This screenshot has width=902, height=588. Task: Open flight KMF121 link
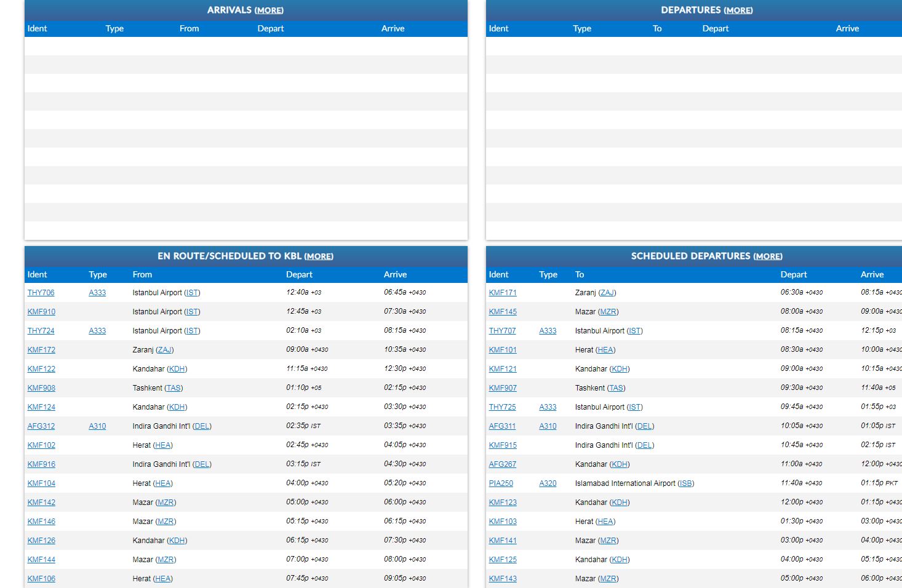(503, 369)
